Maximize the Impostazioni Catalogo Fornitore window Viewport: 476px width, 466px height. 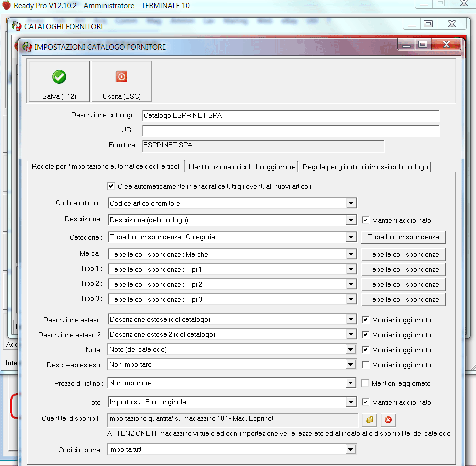pyautogui.click(x=422, y=44)
